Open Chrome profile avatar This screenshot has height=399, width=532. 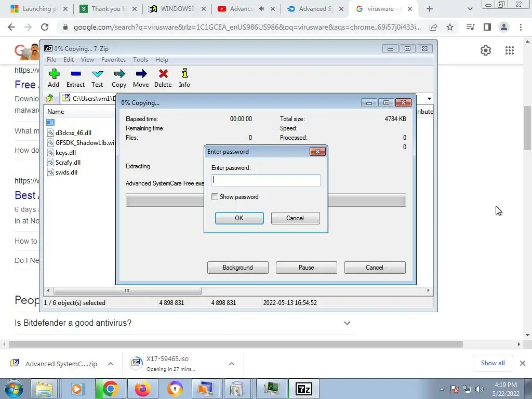(504, 27)
